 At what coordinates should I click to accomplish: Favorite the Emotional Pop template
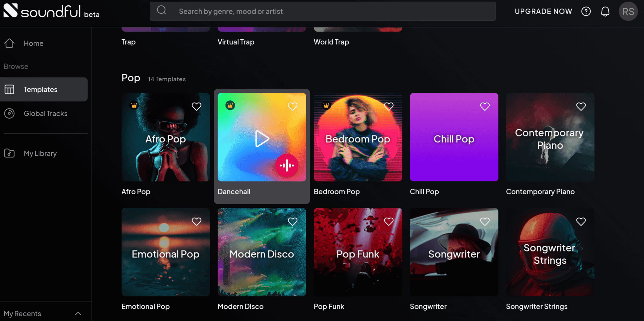pos(196,221)
